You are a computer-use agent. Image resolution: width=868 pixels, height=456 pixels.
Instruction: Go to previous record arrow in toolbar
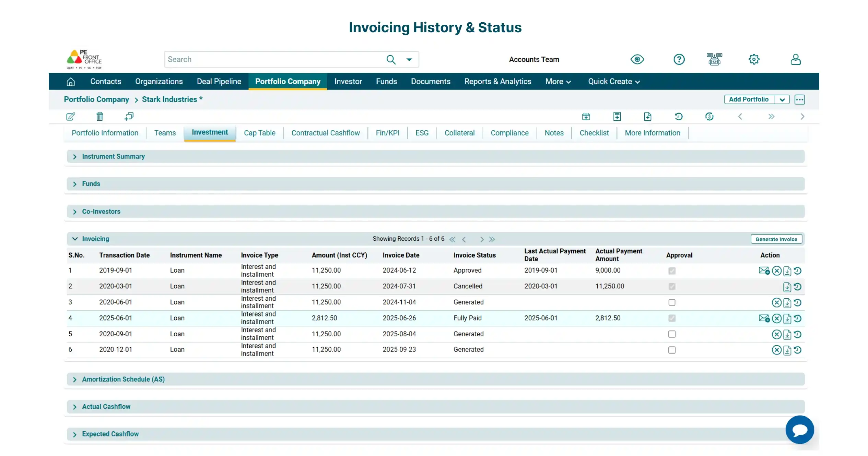click(x=740, y=117)
